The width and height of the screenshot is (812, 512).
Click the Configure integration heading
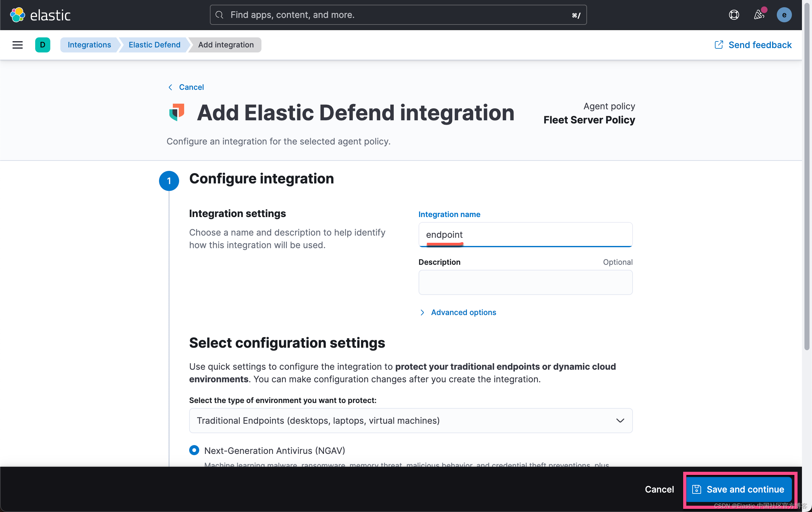(x=261, y=179)
